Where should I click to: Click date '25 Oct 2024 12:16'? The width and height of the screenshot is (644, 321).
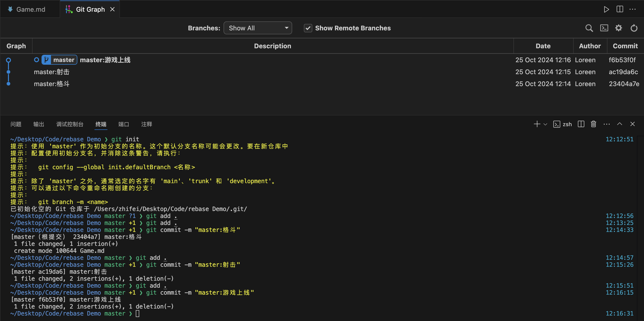[x=543, y=60]
